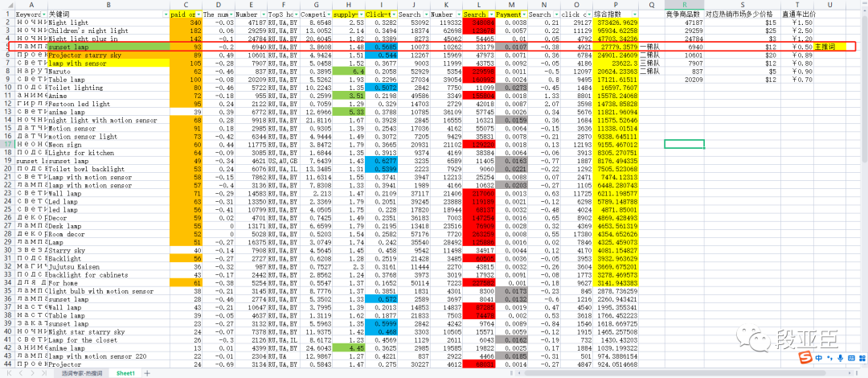This screenshot has width=868, height=378.
Task: Open filter dropdown on Competi column
Action: (x=329, y=14)
